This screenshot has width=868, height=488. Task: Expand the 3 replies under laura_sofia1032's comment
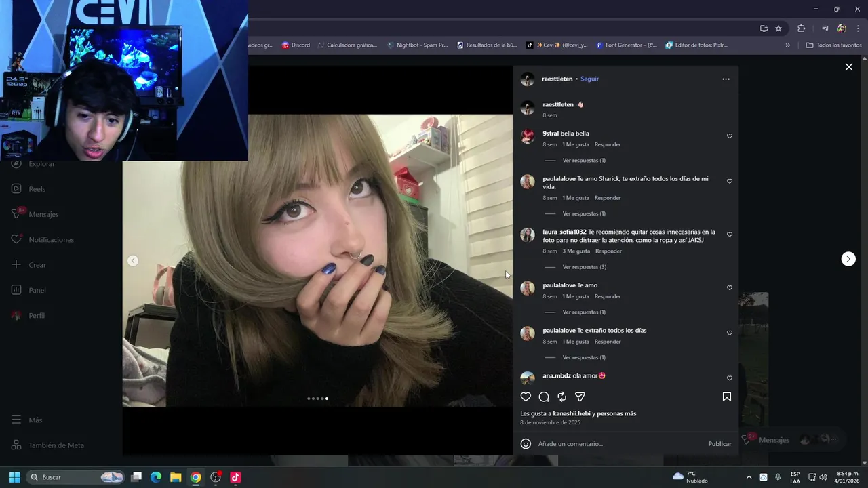click(584, 267)
